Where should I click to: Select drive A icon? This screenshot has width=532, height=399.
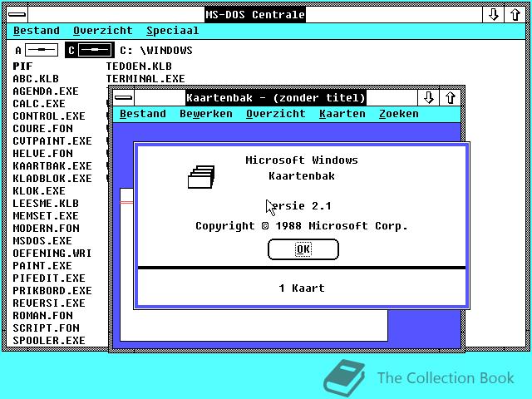tap(37, 50)
